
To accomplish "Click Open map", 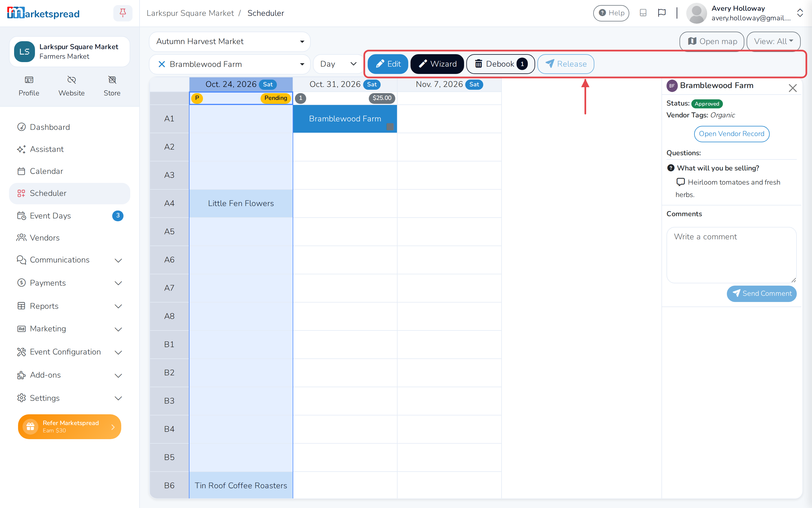I will point(712,42).
